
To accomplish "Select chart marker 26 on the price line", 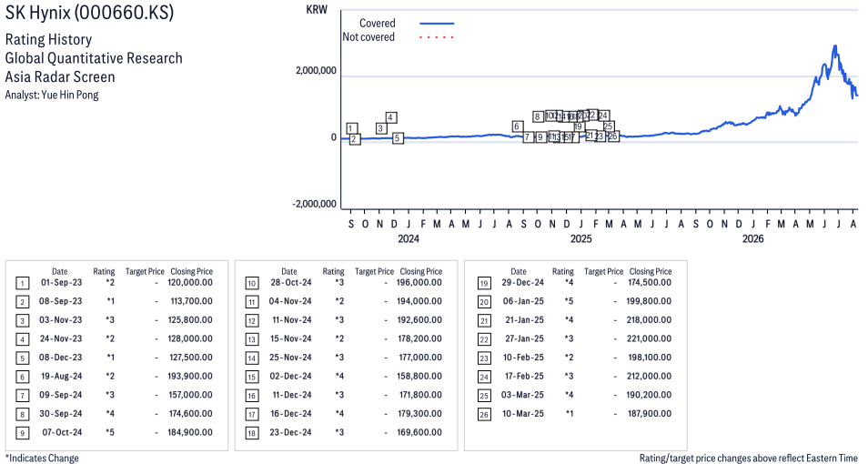I will click(x=613, y=136).
